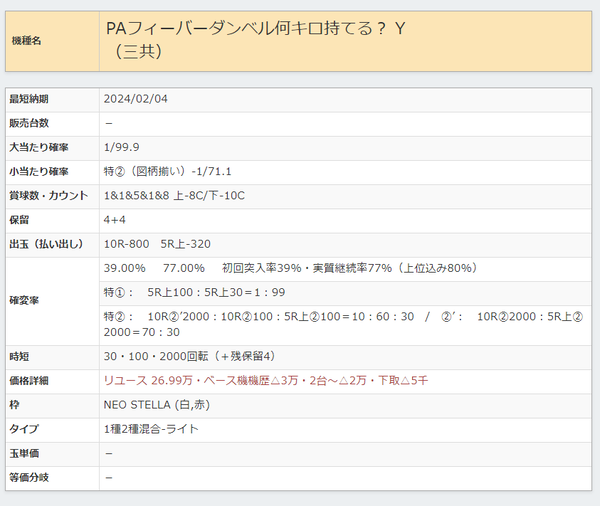Select the text 特②（図柄揃い）-1/71.1
Screen dimensions: 600x506
(x=167, y=171)
